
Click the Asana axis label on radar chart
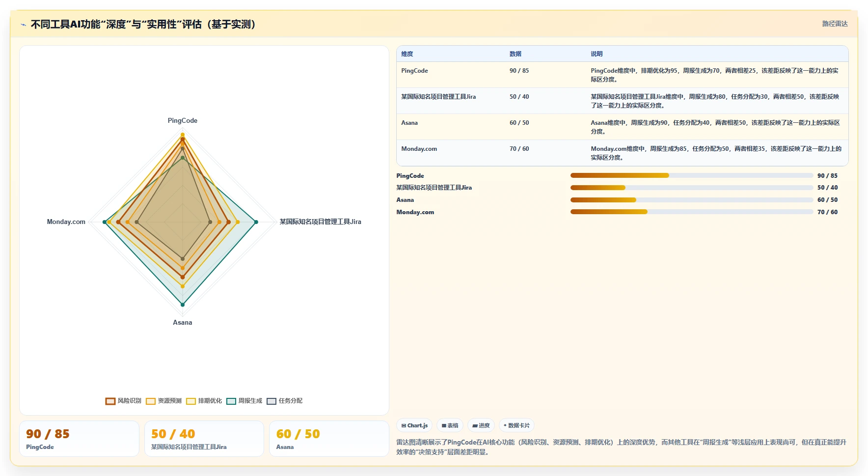click(183, 323)
